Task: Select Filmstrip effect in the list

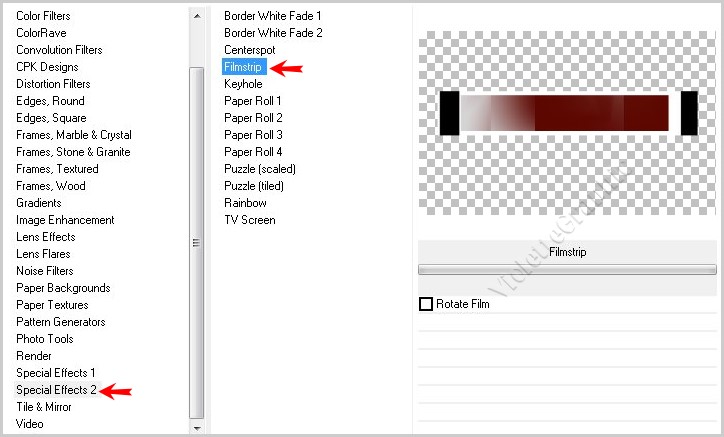Action: 242,67
